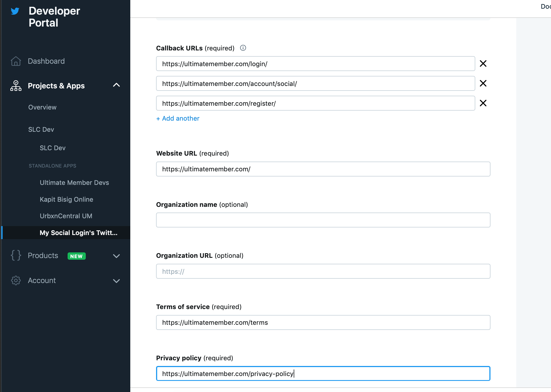
Task: Remove the login callback URL
Action: pos(483,64)
